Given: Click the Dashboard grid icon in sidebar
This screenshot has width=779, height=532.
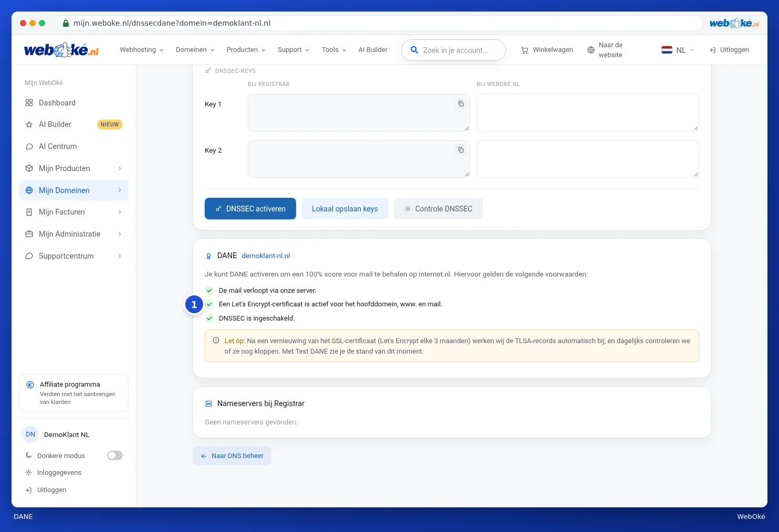Looking at the screenshot, I should point(29,103).
